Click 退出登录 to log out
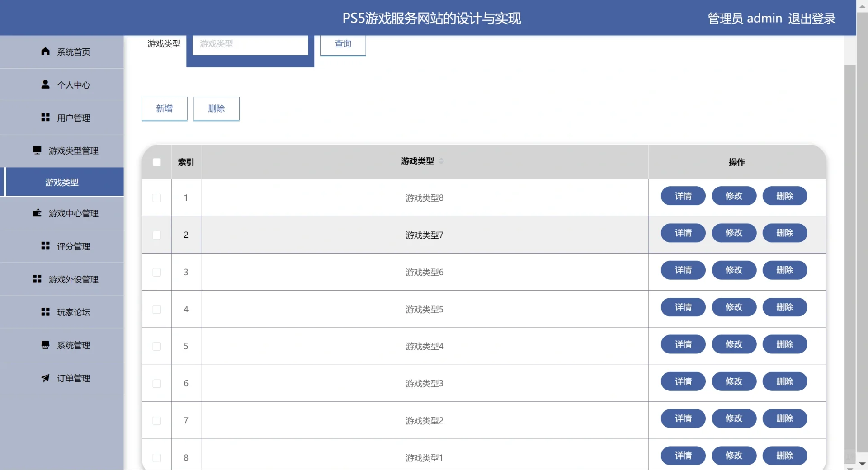Viewport: 868px width, 470px height. point(811,19)
